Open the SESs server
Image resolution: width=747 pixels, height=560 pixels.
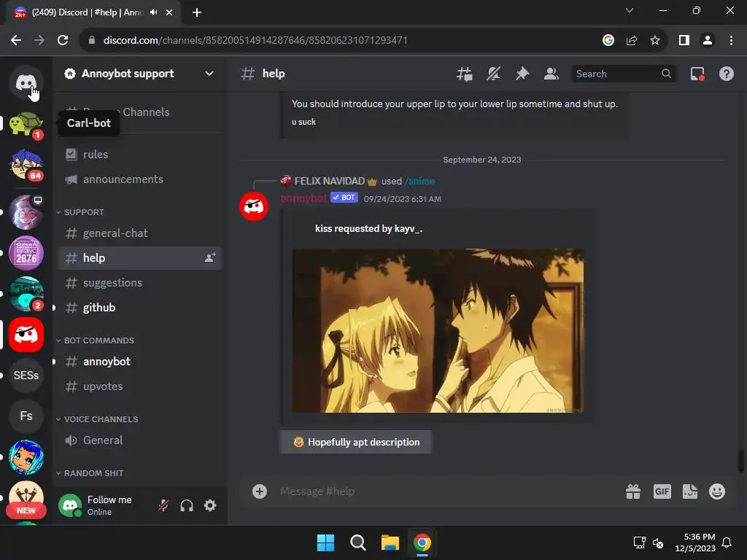[26, 376]
